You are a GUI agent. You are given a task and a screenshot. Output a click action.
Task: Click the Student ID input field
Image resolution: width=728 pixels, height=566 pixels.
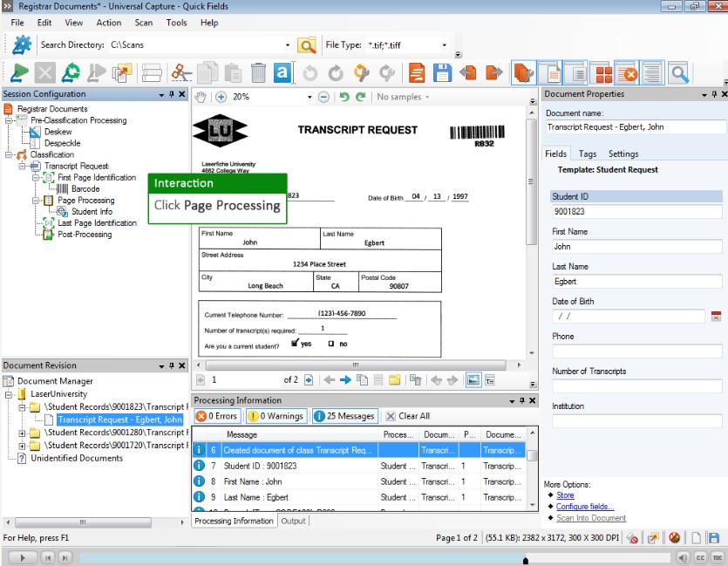(637, 212)
